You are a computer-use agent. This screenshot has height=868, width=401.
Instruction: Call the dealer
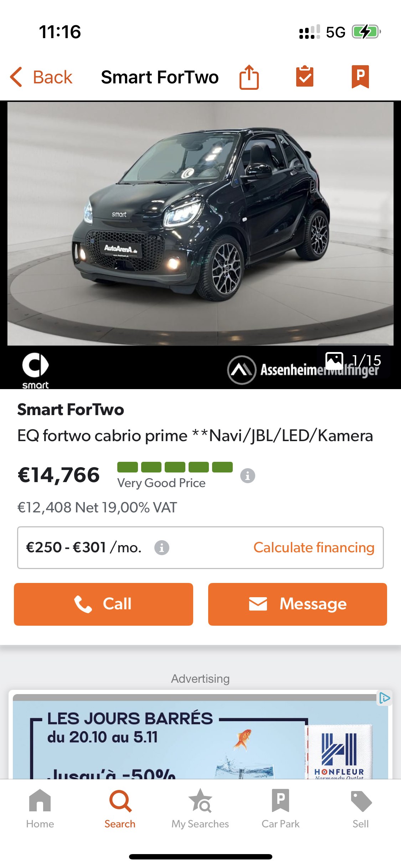(103, 604)
